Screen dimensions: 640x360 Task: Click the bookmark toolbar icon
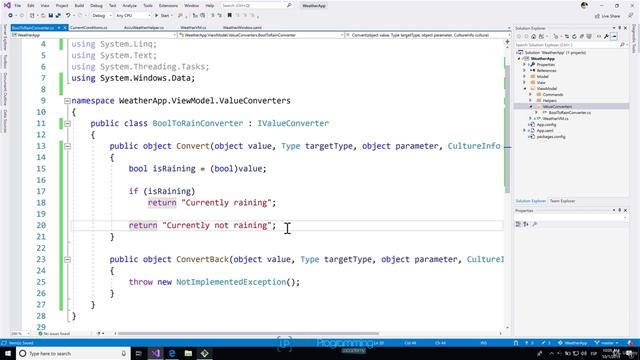[x=229, y=16]
